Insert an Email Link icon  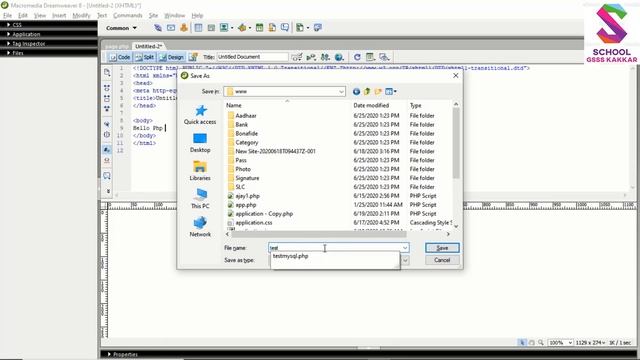coord(171,28)
